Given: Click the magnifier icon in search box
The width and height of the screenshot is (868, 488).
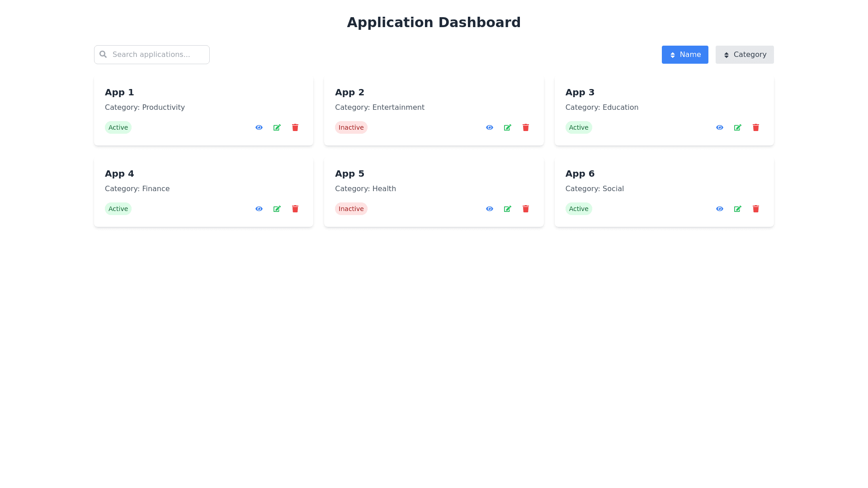Looking at the screenshot, I should pyautogui.click(x=103, y=54).
